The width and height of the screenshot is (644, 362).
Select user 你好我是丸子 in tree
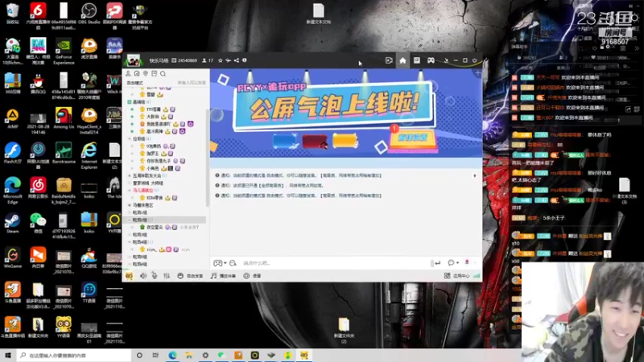click(159, 161)
